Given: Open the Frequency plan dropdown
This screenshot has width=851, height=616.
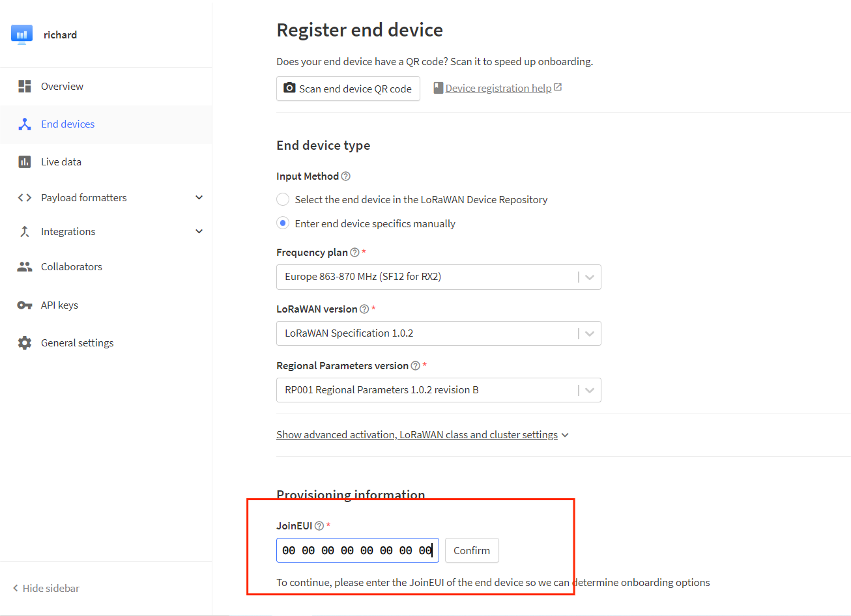Looking at the screenshot, I should coord(438,277).
